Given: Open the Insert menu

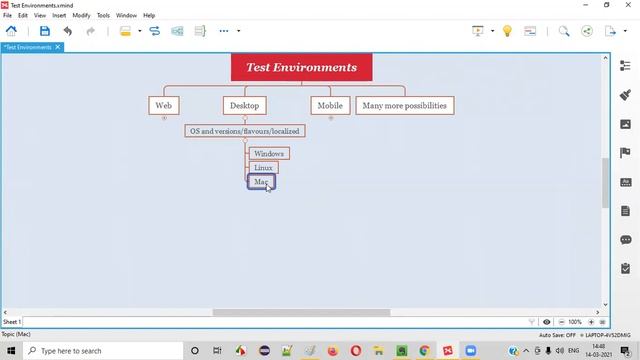Looking at the screenshot, I should 59,16.
